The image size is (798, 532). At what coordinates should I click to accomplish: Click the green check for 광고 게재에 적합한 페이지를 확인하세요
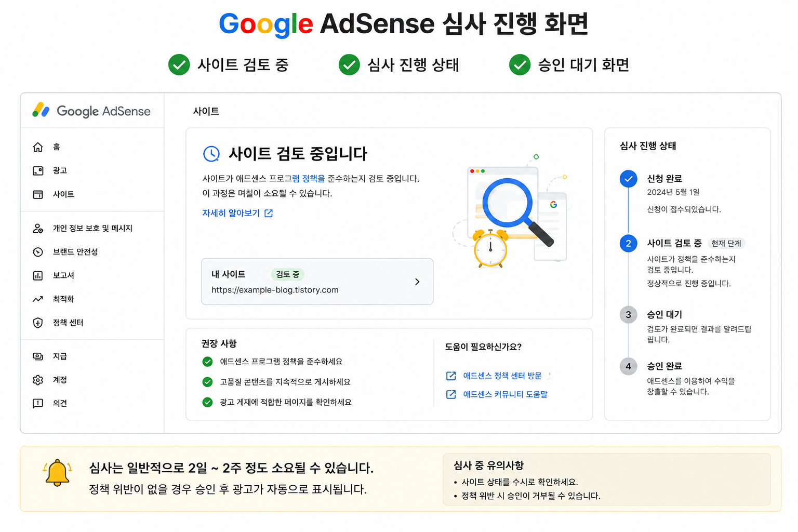click(x=207, y=402)
